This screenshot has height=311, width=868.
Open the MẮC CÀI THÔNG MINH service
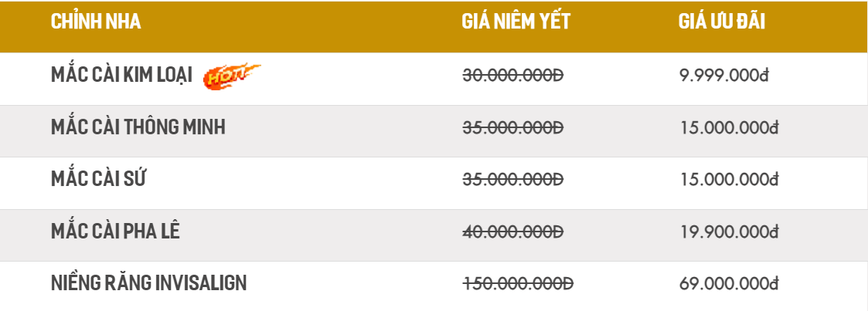(138, 127)
